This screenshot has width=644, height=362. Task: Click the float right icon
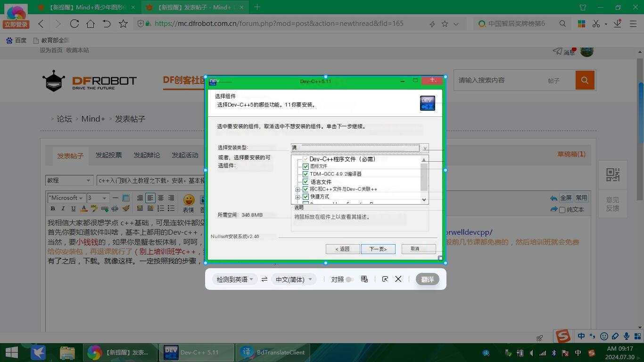point(150,208)
